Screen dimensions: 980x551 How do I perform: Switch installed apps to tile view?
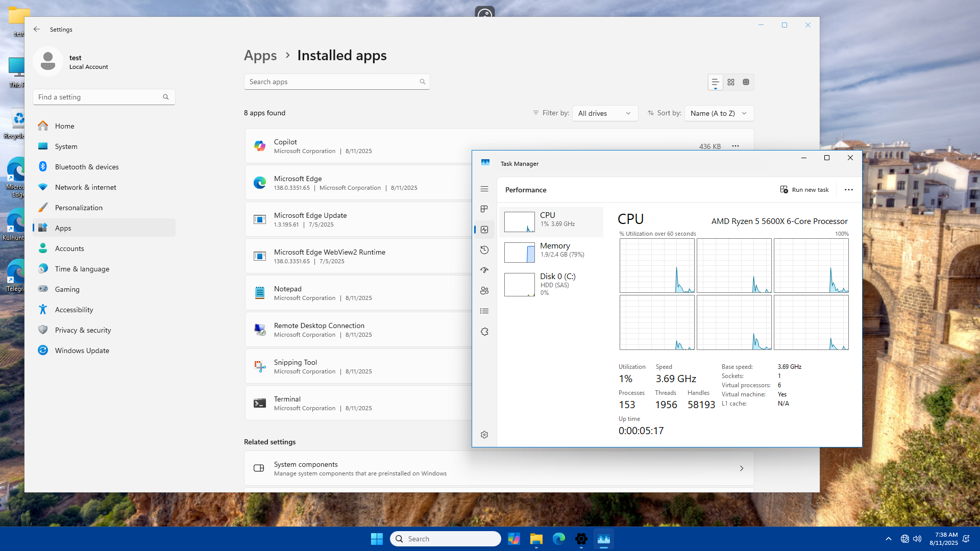746,82
